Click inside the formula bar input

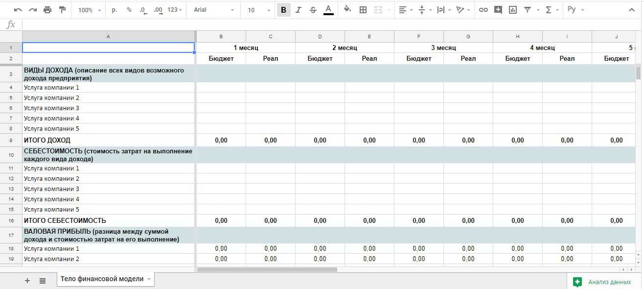coord(328,24)
